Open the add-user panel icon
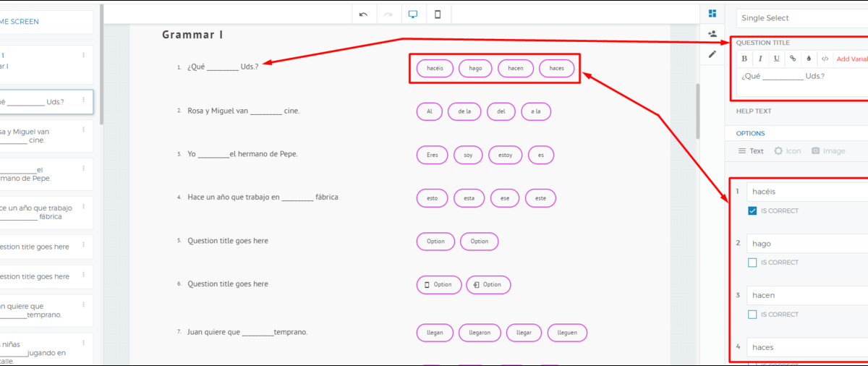This screenshot has height=366, width=868. click(x=712, y=33)
